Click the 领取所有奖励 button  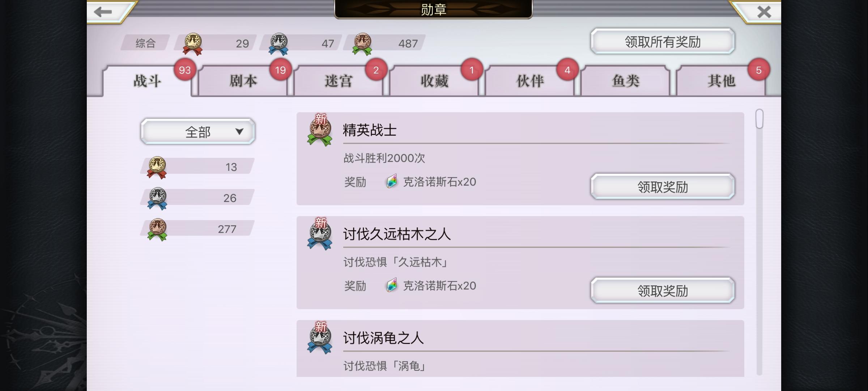pyautogui.click(x=663, y=41)
